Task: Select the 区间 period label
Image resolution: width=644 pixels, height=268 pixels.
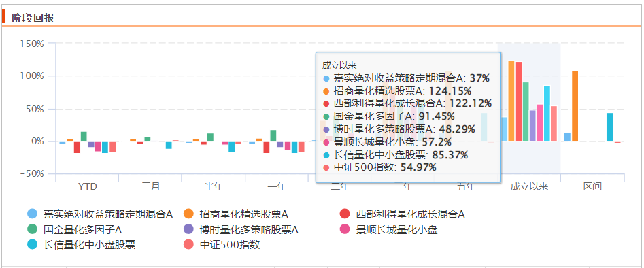Action: [592, 186]
